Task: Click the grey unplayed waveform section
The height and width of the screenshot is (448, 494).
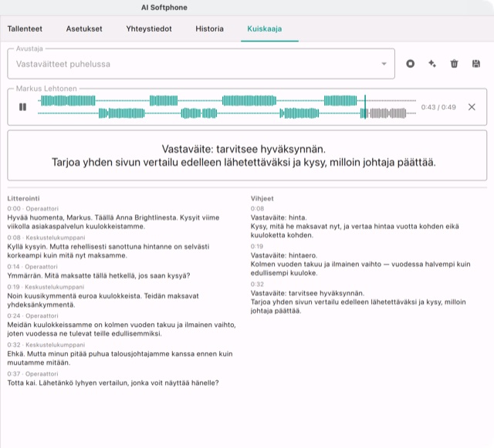Action: pyautogui.click(x=387, y=113)
